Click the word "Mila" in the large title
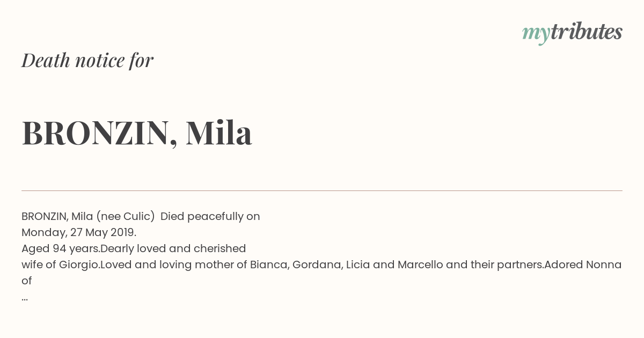Viewport: 644px width, 338px height. click(219, 133)
